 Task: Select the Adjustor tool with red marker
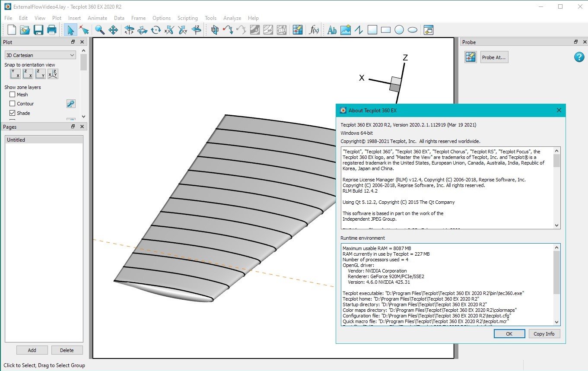pos(84,30)
